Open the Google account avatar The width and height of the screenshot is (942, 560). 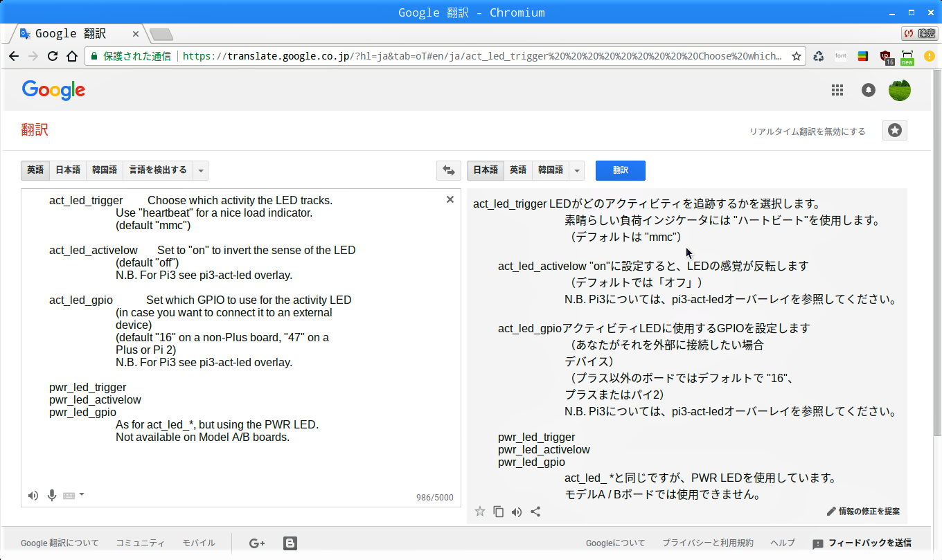pos(900,90)
